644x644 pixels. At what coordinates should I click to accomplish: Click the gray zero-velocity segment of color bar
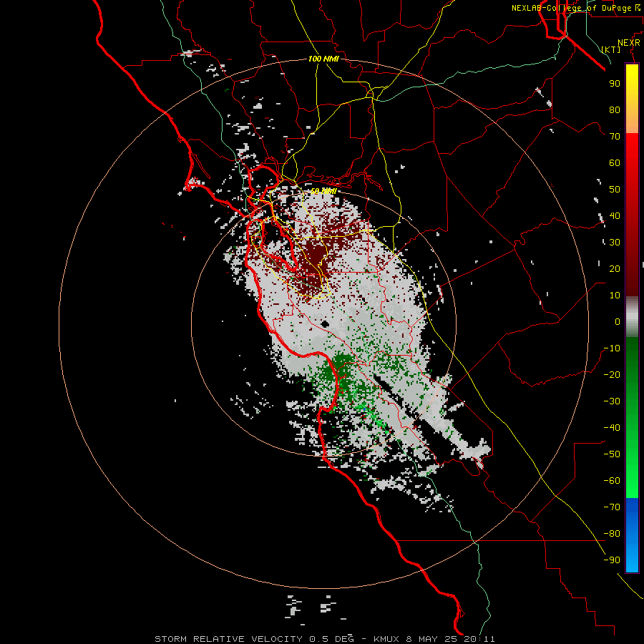point(632,317)
